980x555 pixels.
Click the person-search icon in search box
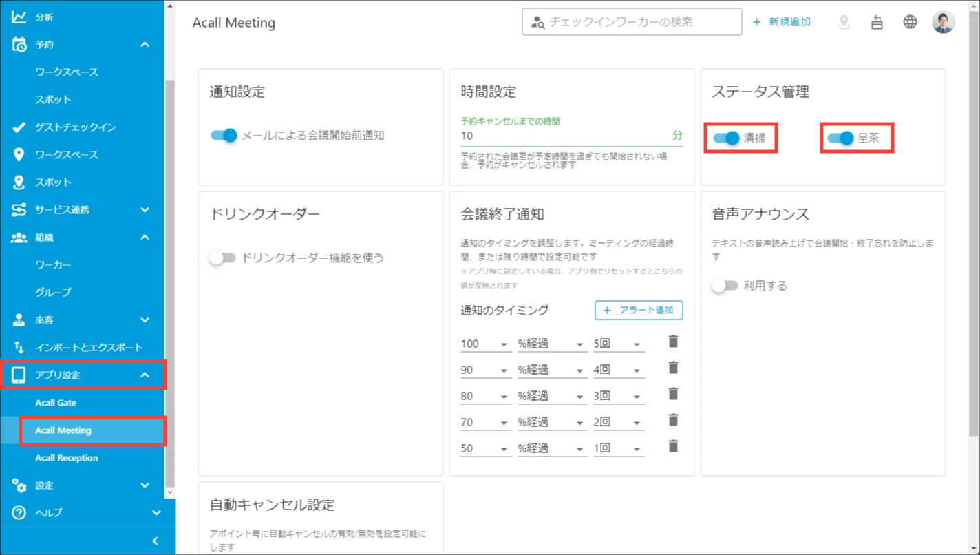(538, 22)
